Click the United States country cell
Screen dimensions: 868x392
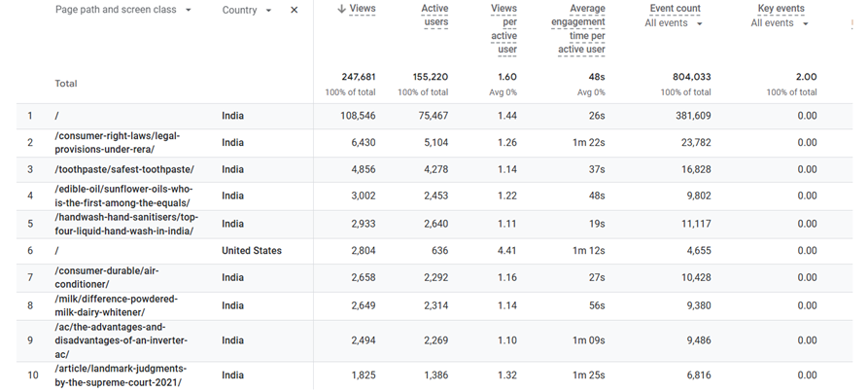pyautogui.click(x=252, y=251)
